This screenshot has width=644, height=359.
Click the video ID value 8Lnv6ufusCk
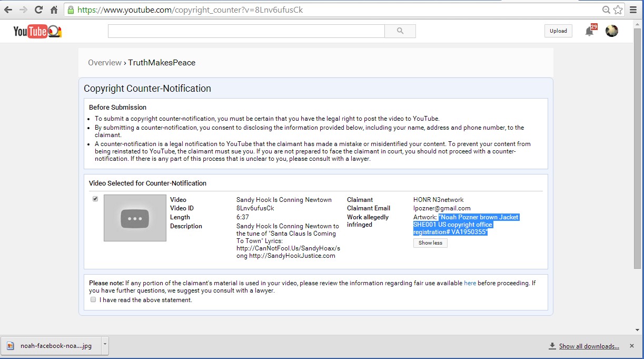255,208
